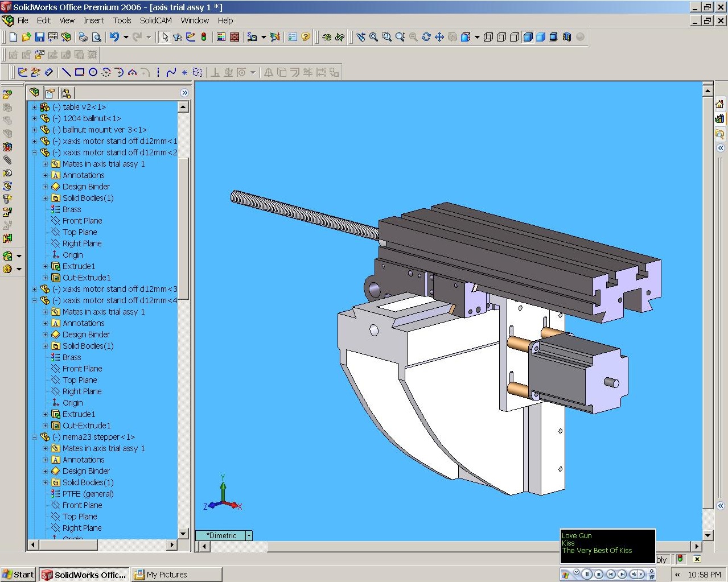728x582 pixels.
Task: Click the Rotate View icon
Action: tap(426, 37)
